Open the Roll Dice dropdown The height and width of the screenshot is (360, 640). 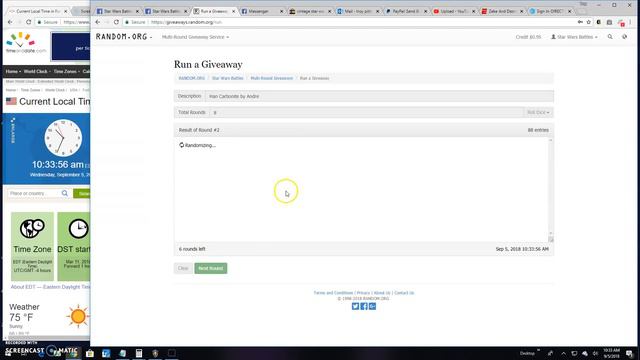click(538, 112)
